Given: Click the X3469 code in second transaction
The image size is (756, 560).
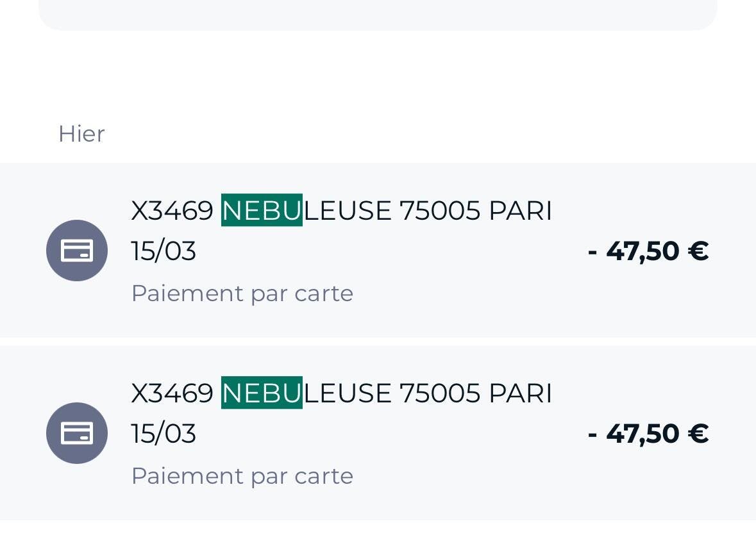Looking at the screenshot, I should 172,393.
